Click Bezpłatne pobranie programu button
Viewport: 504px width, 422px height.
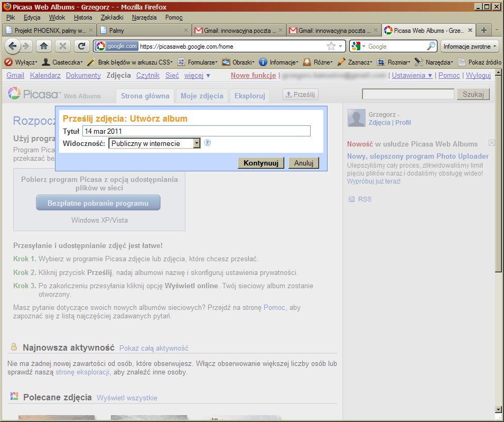[98, 203]
